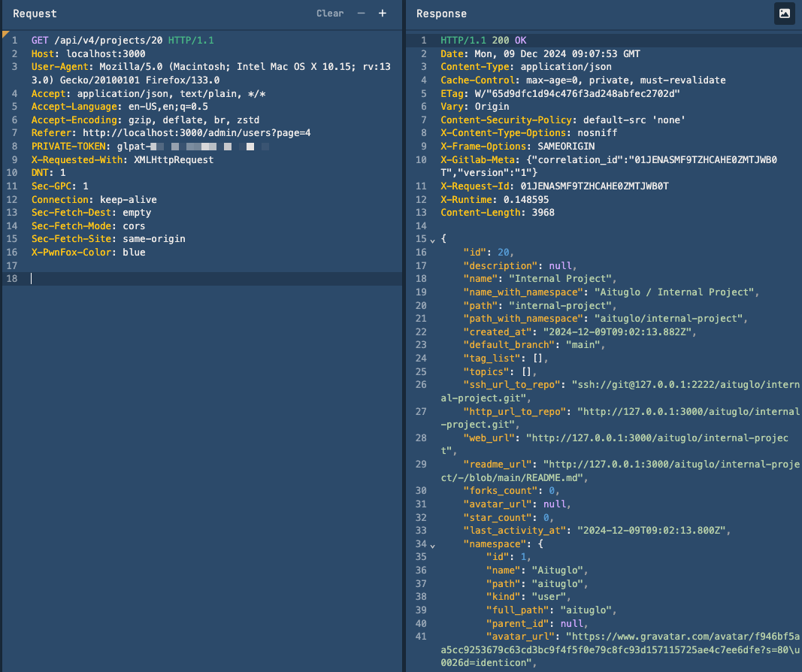Screen dimensions: 802x672
Task: Click the Clear button in Request pane
Action: pos(330,14)
